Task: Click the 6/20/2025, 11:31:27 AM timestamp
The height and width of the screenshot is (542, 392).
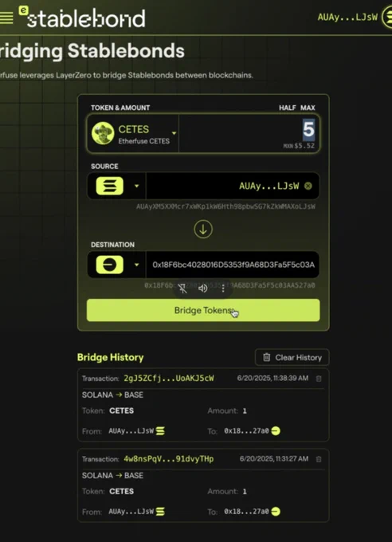Action: 274,458
